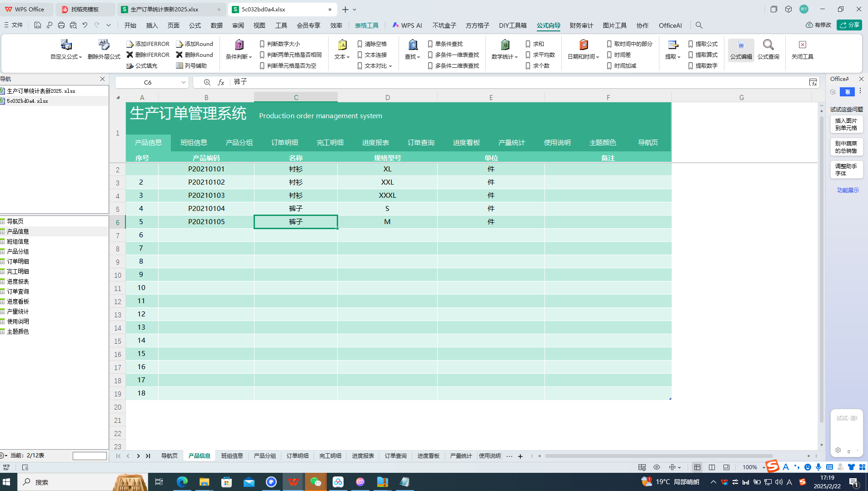Toggle 多条件一维表查找 option
This screenshot has height=491, width=868.
[453, 55]
